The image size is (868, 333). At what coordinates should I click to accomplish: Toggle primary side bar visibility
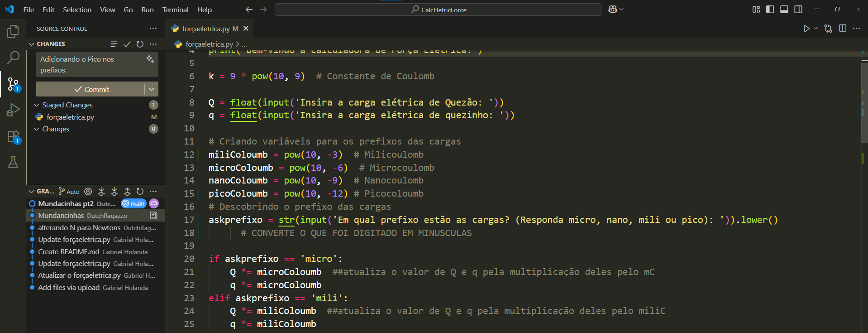pos(770,10)
